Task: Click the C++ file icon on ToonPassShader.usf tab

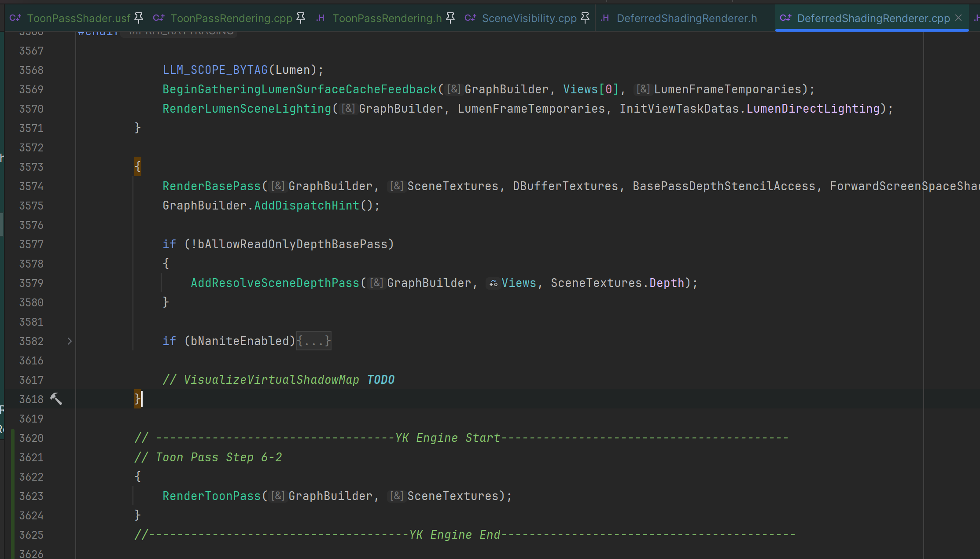Action: pyautogui.click(x=15, y=18)
